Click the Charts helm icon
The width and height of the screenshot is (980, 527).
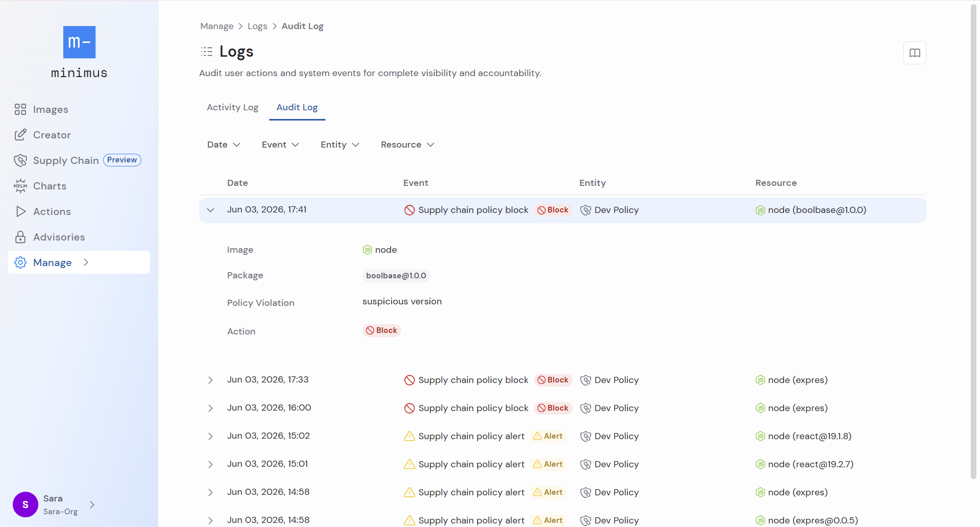tap(20, 186)
